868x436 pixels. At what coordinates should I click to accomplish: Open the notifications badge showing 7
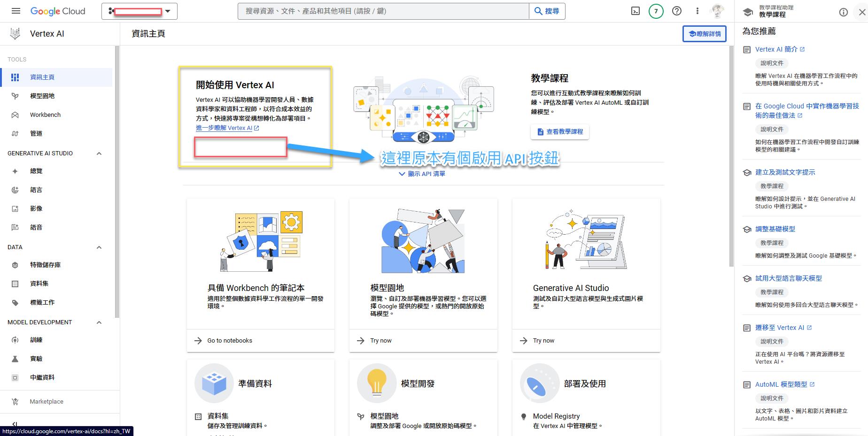(x=656, y=11)
